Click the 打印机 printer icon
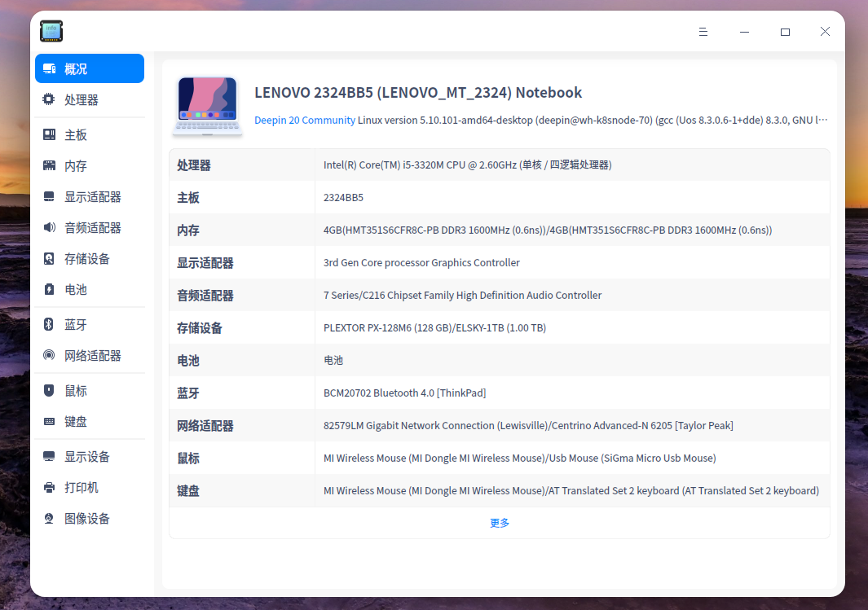The image size is (868, 610). point(49,487)
